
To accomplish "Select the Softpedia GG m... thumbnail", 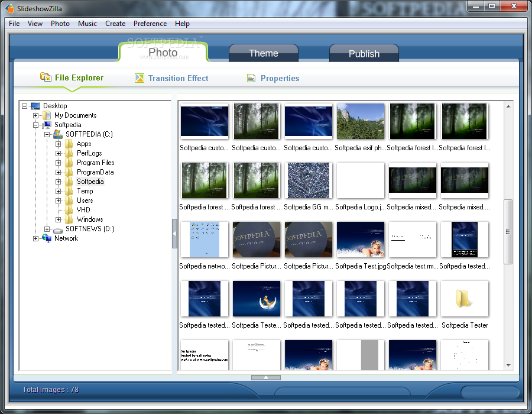I will [309, 180].
